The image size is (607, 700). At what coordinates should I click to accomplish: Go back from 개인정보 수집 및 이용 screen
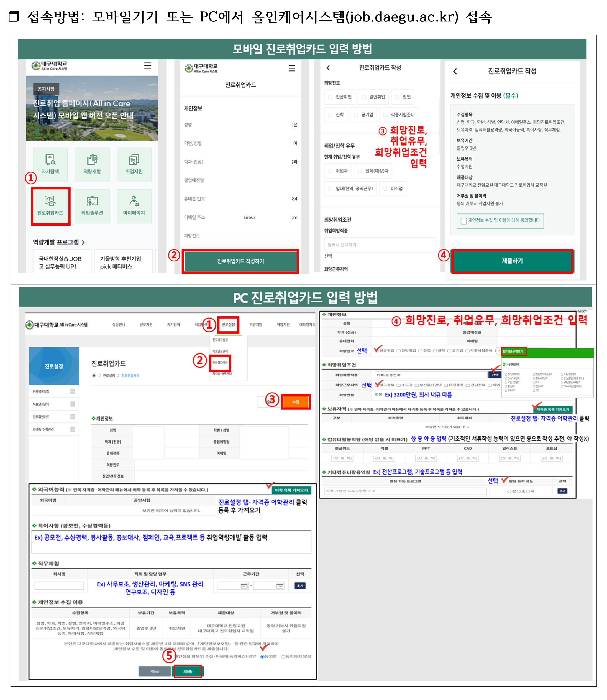[455, 71]
